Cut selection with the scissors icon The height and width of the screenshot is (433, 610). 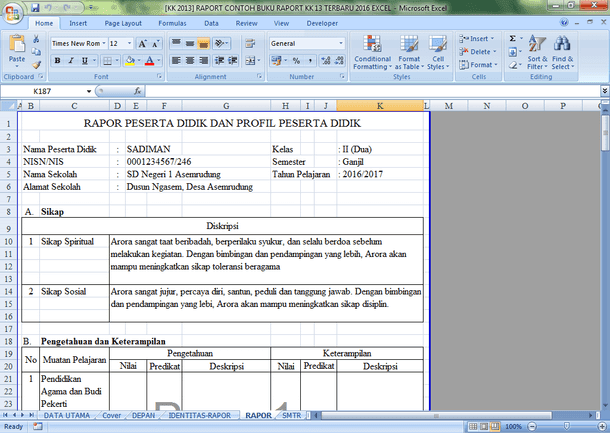(36, 39)
